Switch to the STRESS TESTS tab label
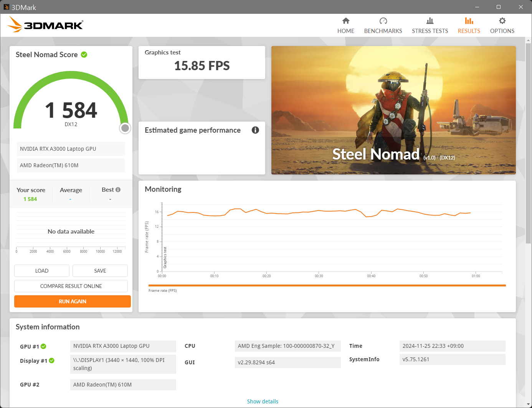Image resolution: width=532 pixels, height=408 pixels. (430, 31)
